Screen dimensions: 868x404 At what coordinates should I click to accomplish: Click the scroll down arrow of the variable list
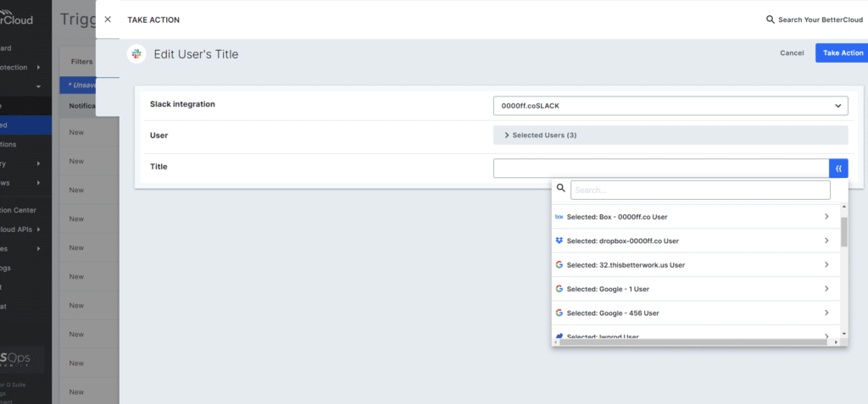pos(843,334)
